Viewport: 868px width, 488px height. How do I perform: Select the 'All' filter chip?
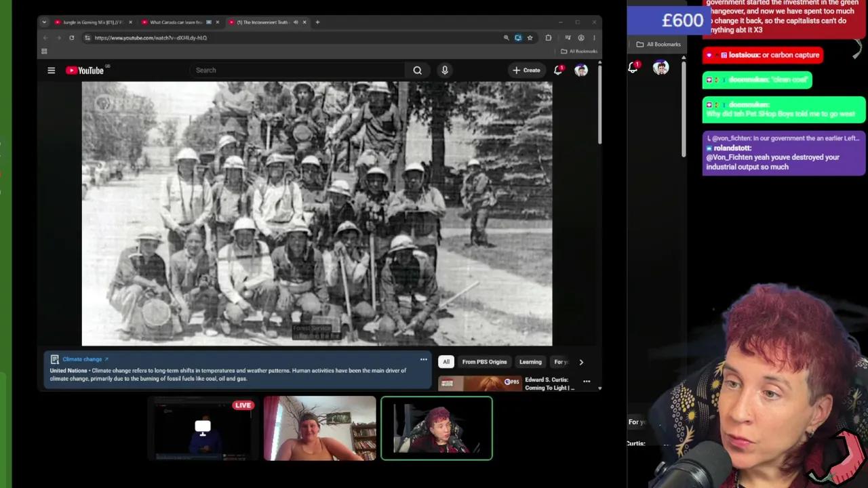[x=446, y=362]
